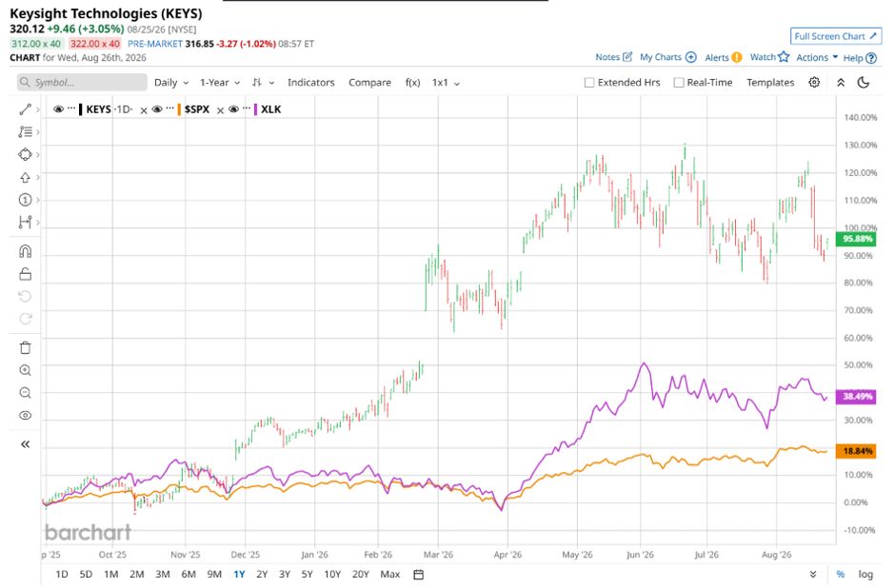Open the chart type bar style dropdown
Screen dimensions: 895x588
[x=263, y=83]
